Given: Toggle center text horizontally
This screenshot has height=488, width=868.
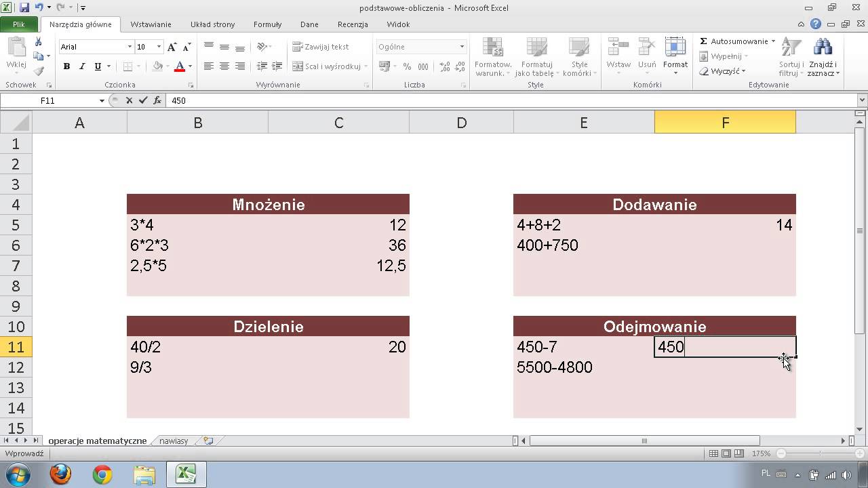Looking at the screenshot, I should (x=224, y=66).
